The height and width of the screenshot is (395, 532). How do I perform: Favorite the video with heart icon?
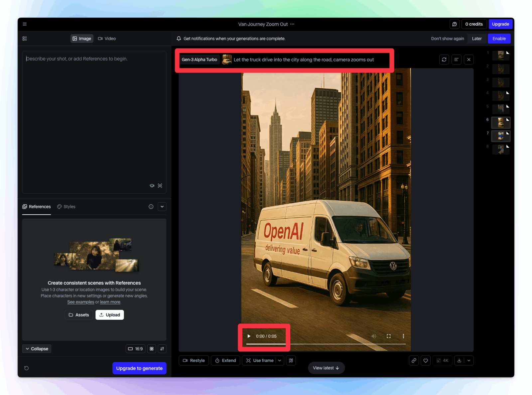coord(426,360)
